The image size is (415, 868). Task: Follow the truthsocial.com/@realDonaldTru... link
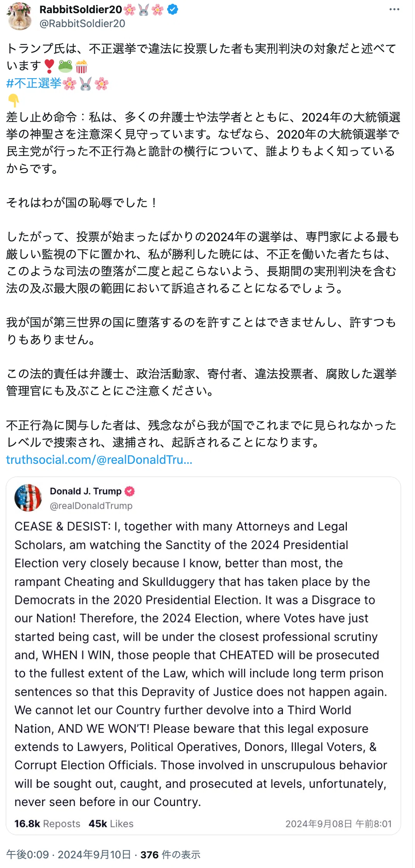(99, 460)
